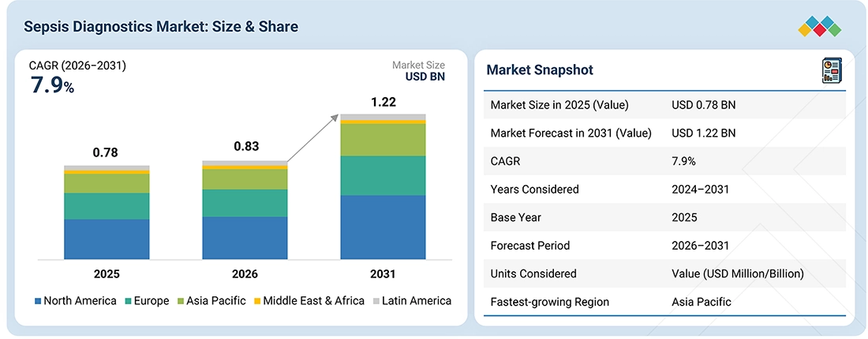Image resolution: width=868 pixels, height=339 pixels.
Task: Click the Market Snapshot report icon
Action: pyautogui.click(x=832, y=71)
